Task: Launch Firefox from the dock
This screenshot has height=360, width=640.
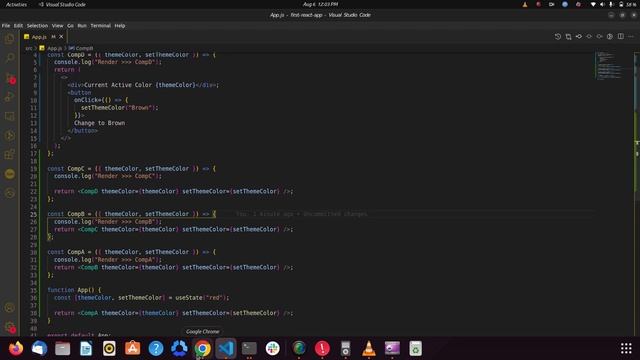Action: 16,348
